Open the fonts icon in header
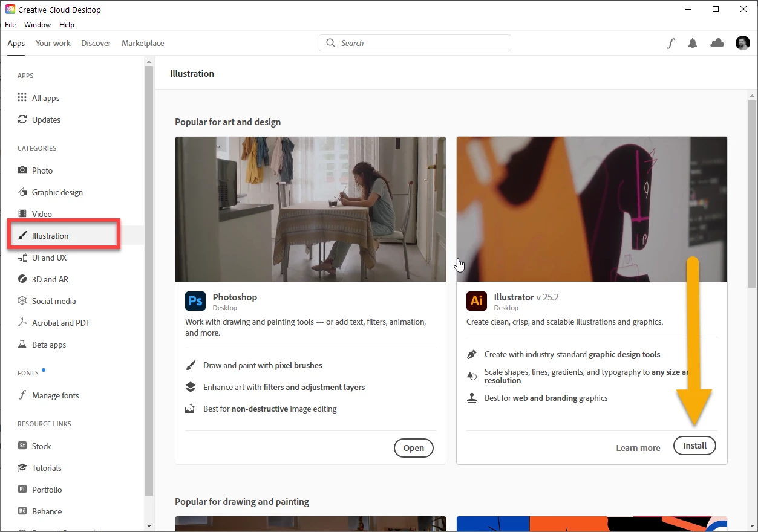 (670, 44)
